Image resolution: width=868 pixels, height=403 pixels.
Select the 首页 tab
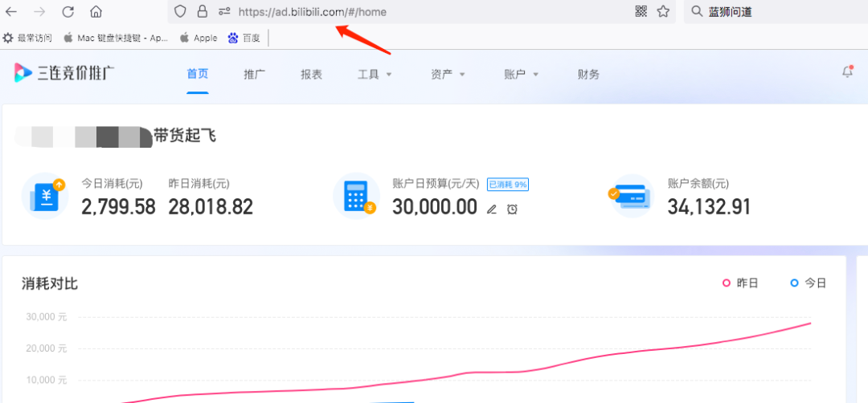coord(198,74)
